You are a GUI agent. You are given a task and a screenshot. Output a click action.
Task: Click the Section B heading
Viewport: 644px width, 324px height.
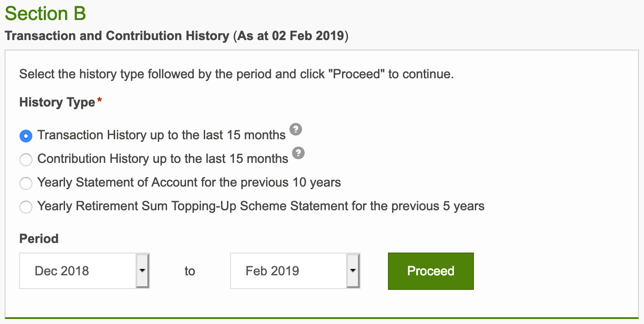[x=45, y=14]
